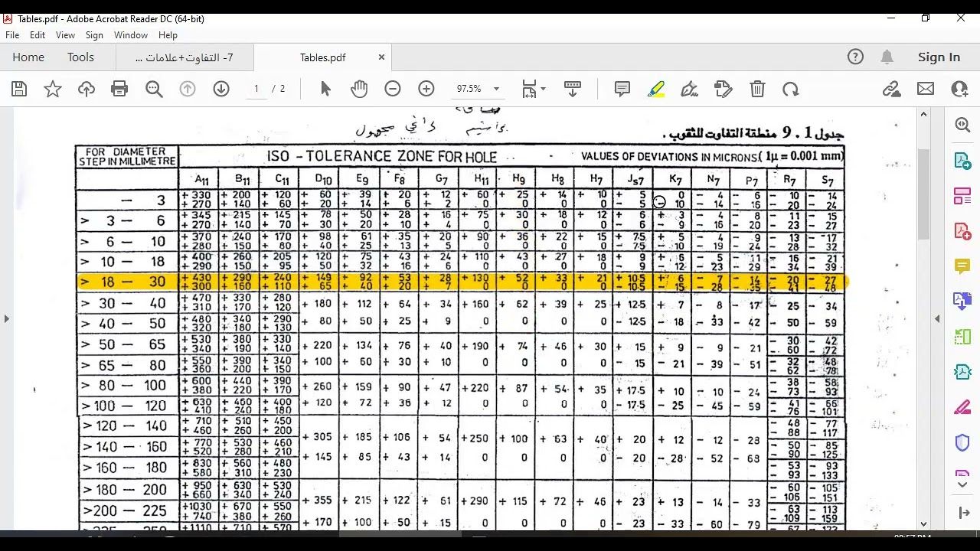The height and width of the screenshot is (551, 980).
Task: Zoom out with the minus icon
Action: coord(393,90)
